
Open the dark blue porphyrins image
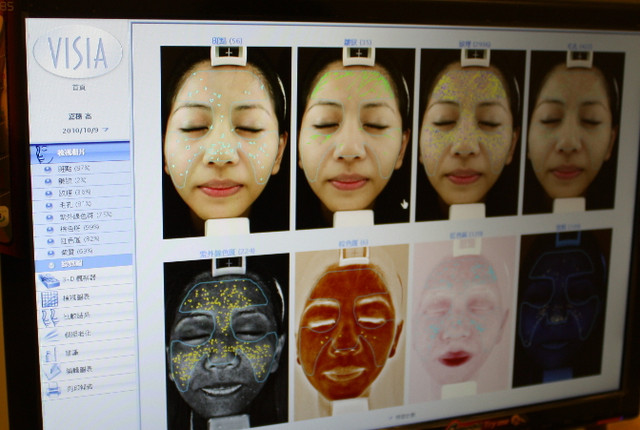[x=562, y=308]
